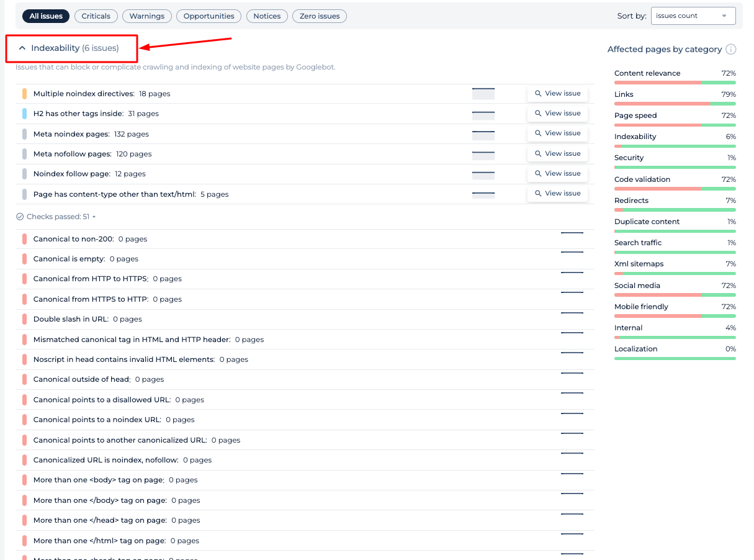The height and width of the screenshot is (560, 754).
Task: Select the Code validation category
Action: pyautogui.click(x=675, y=182)
